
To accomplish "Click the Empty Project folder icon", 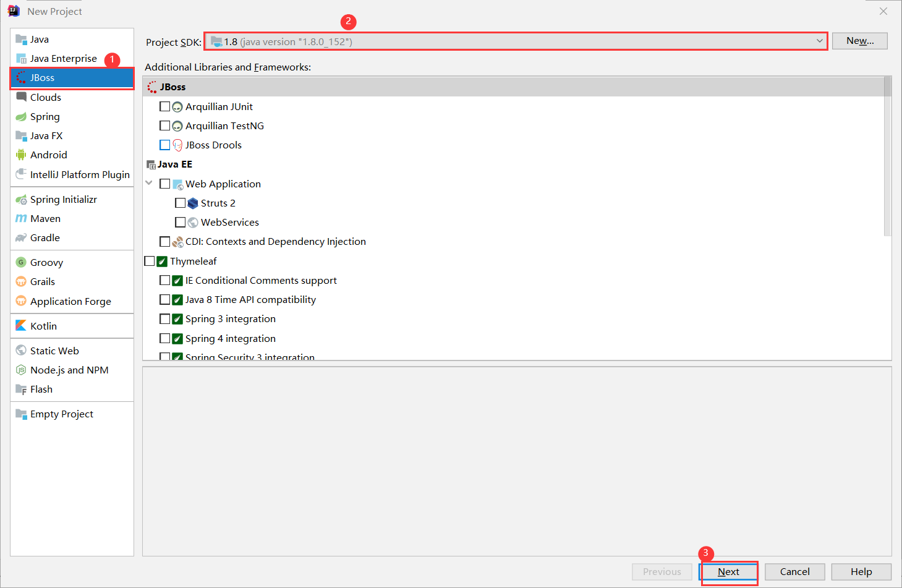I will [21, 414].
